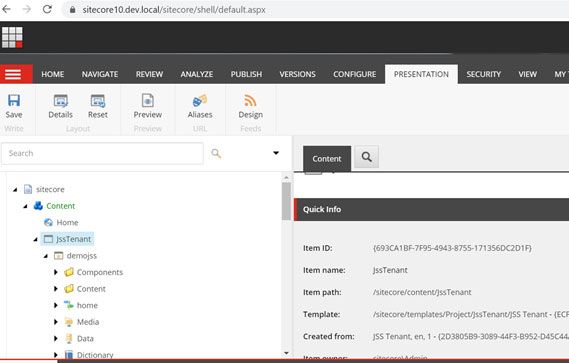Click the demojss site icon
Viewport: 569px width, 363px height.
pyautogui.click(x=58, y=256)
